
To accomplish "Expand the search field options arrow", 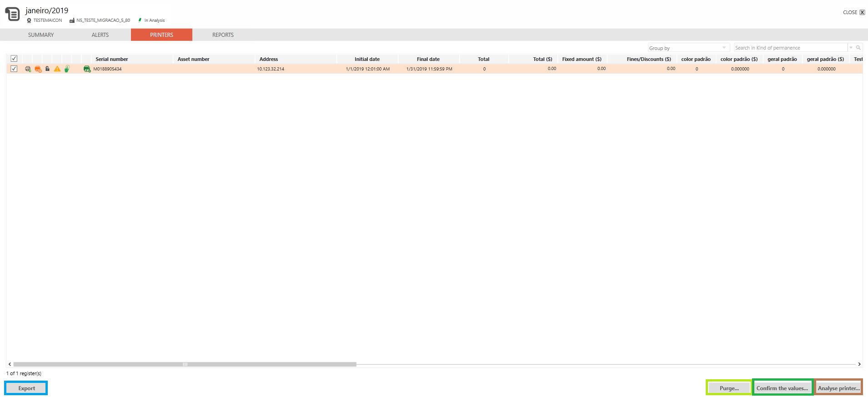I will click(851, 48).
